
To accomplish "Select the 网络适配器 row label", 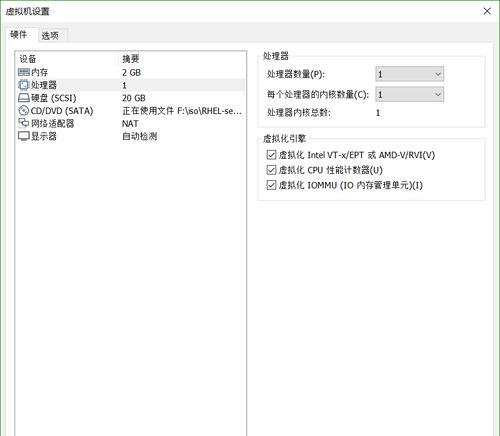I will pos(52,124).
